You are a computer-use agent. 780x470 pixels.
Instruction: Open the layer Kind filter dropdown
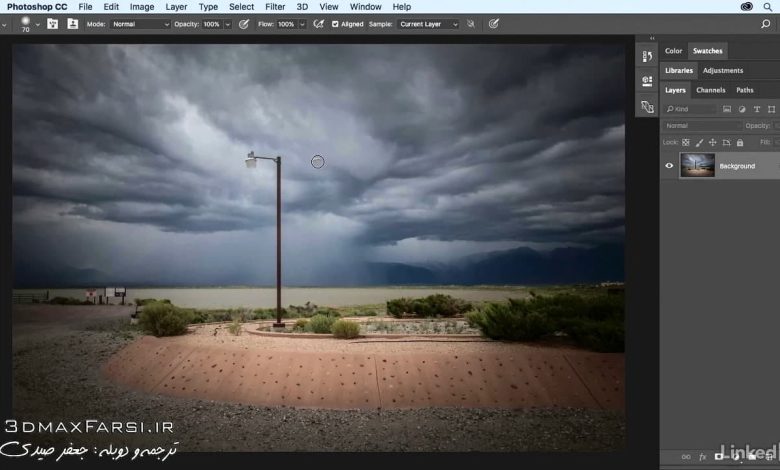[x=690, y=109]
